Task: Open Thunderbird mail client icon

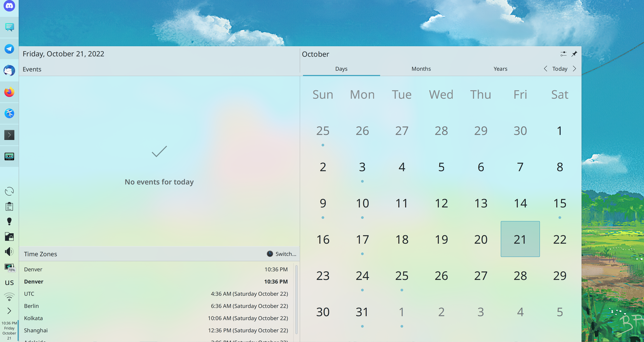Action: coord(9,70)
